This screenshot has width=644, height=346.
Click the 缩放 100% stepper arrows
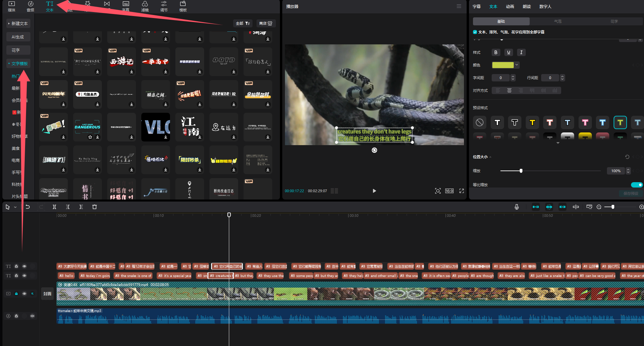click(x=628, y=171)
